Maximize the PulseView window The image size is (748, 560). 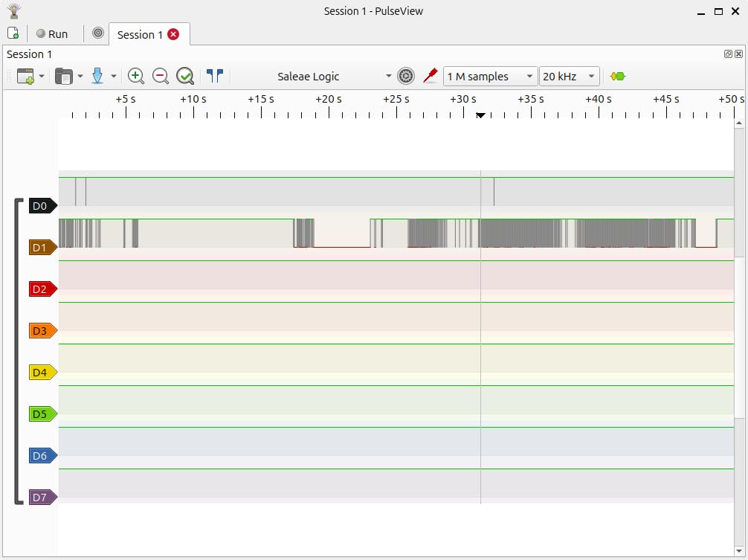coord(718,11)
